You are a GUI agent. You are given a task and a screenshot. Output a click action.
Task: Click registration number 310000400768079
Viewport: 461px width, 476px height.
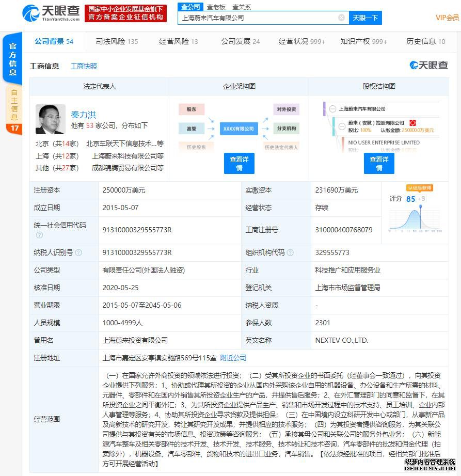point(343,230)
